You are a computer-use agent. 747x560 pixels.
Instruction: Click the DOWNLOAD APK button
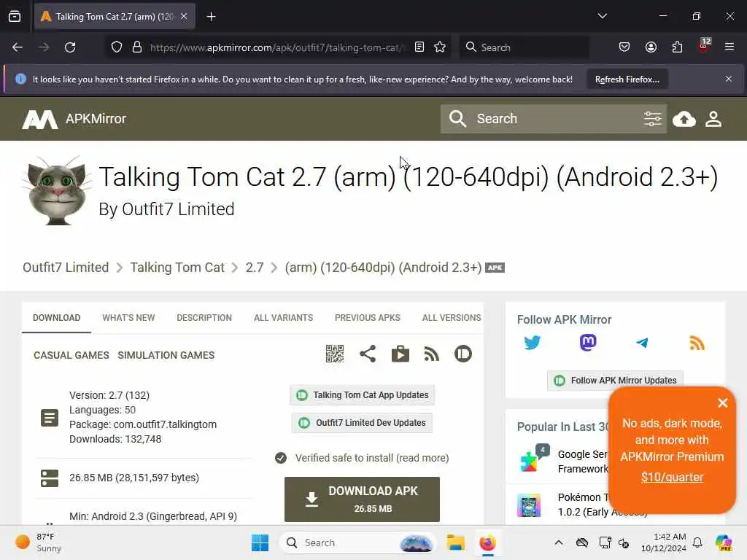pyautogui.click(x=362, y=499)
